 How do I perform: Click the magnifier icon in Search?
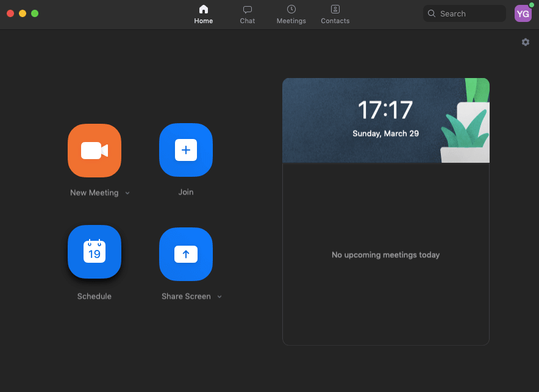tap(432, 13)
